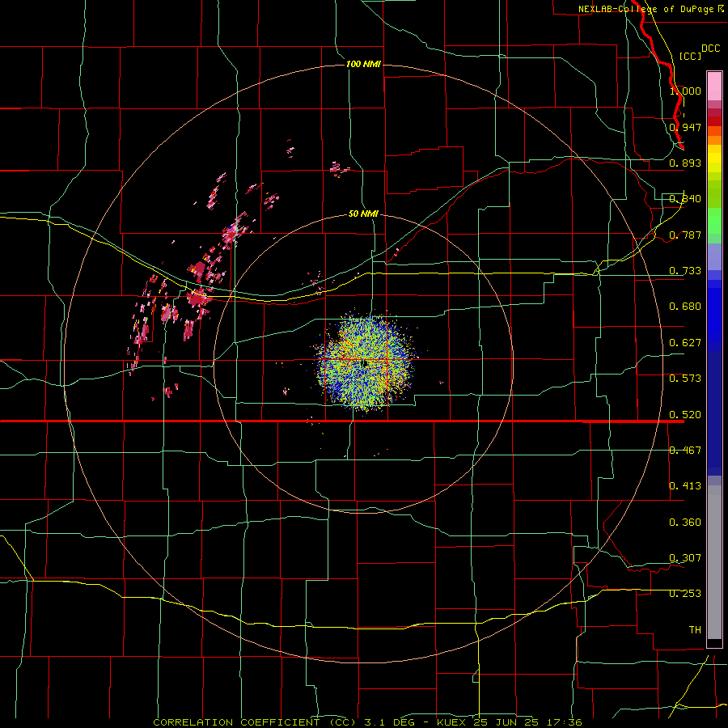Viewport: 728px width, 728px height.
Task: Click the 0.520 value on the color scale
Action: click(x=685, y=415)
